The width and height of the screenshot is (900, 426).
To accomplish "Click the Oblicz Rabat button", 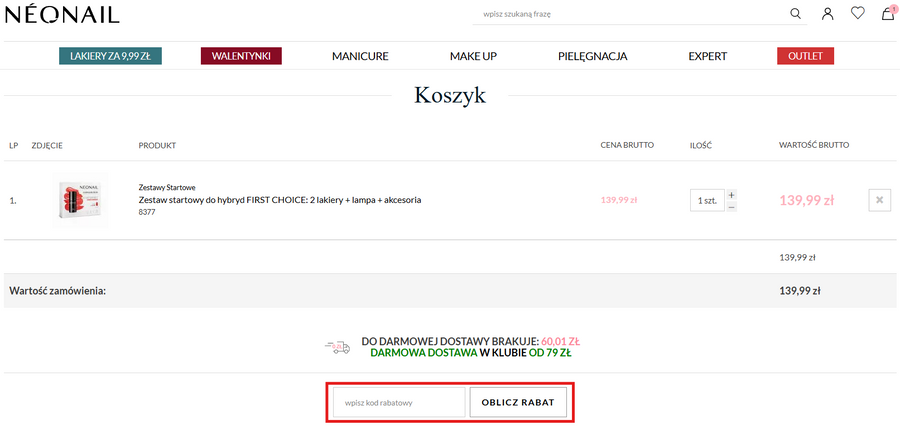I will coord(518,402).
